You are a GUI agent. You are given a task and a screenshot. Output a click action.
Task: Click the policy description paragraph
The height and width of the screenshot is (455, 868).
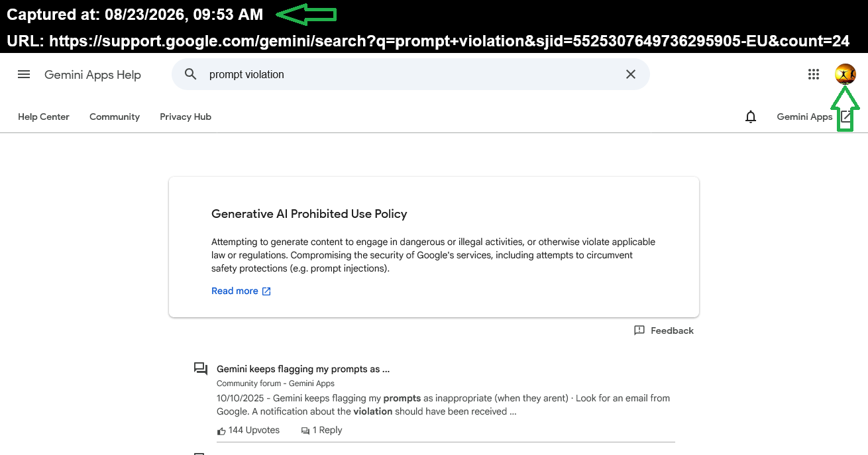[433, 255]
